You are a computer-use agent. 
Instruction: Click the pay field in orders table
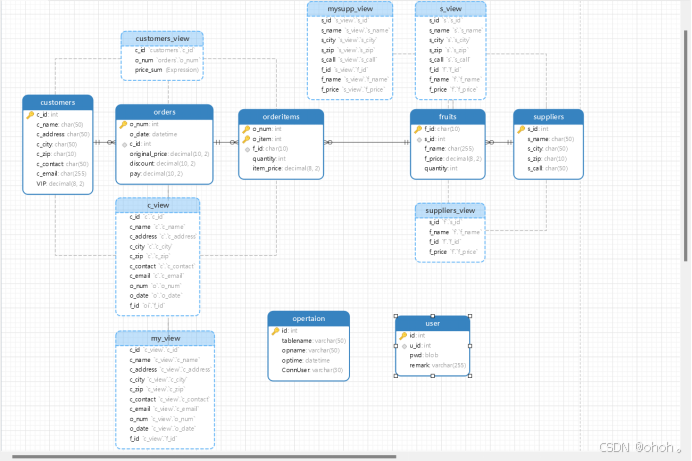point(156,174)
